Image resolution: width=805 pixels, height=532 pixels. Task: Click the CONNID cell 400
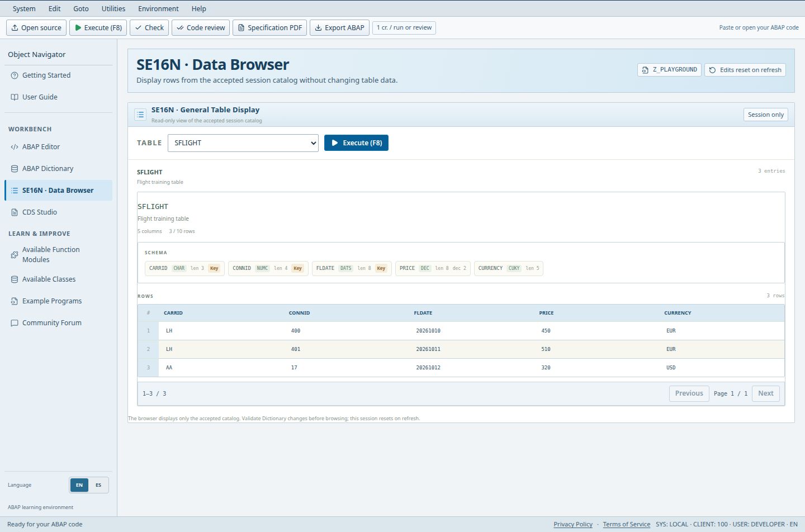296,331
